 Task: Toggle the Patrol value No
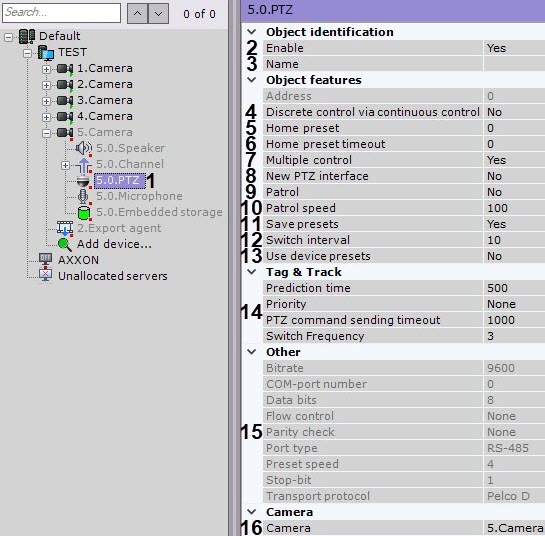pyautogui.click(x=514, y=192)
